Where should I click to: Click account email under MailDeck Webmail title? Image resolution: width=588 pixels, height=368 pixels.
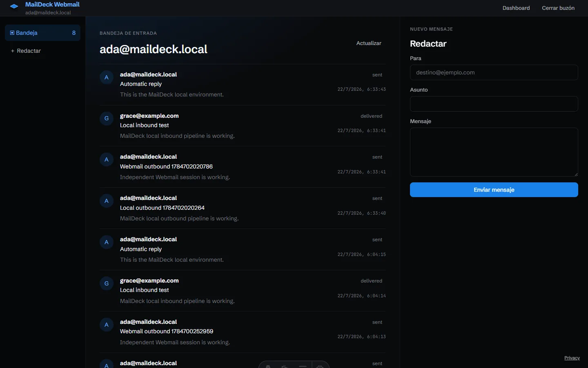48,13
